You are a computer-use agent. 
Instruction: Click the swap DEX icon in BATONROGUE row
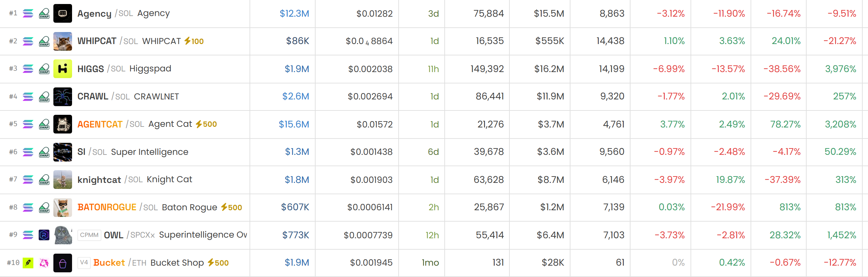click(44, 207)
